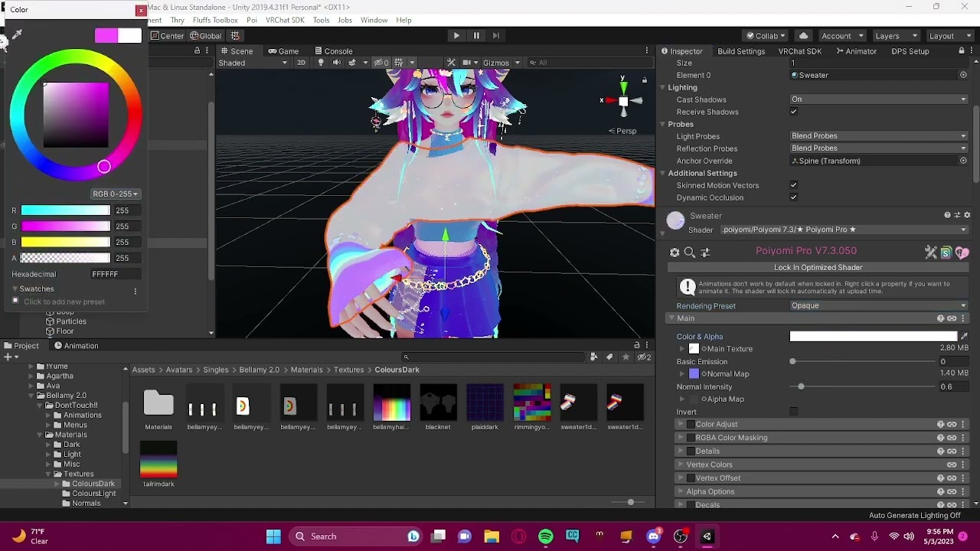This screenshot has height=551, width=980.
Task: Toggle scene audio speaker icon
Action: 336,63
